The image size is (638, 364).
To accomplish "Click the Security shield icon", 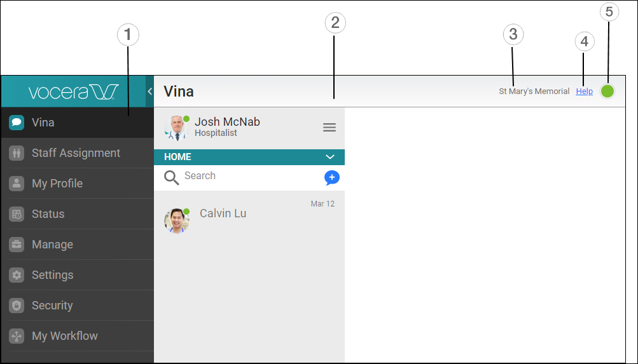I will click(x=17, y=306).
